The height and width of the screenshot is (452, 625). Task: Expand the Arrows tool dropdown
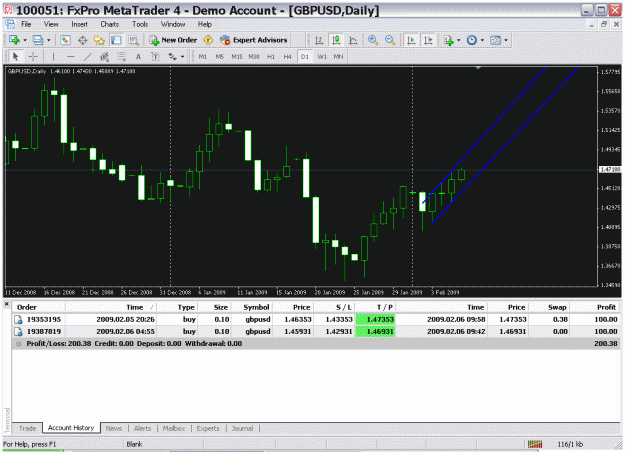183,57
